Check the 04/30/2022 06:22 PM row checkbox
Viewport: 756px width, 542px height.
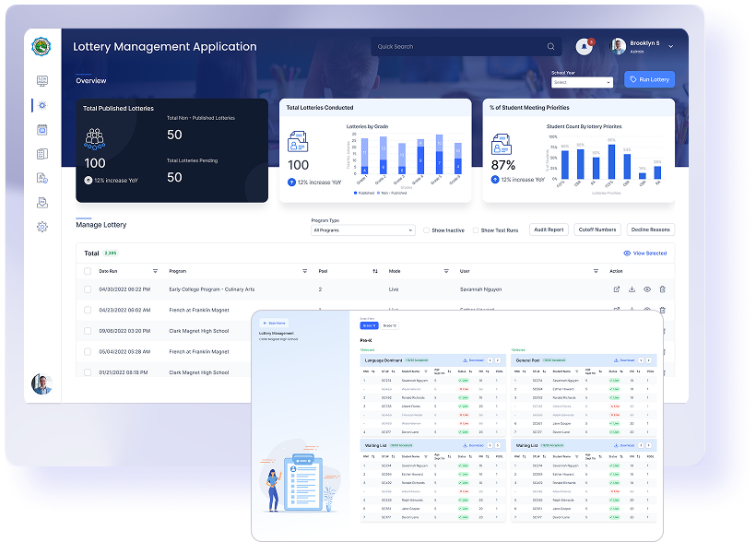[88, 289]
